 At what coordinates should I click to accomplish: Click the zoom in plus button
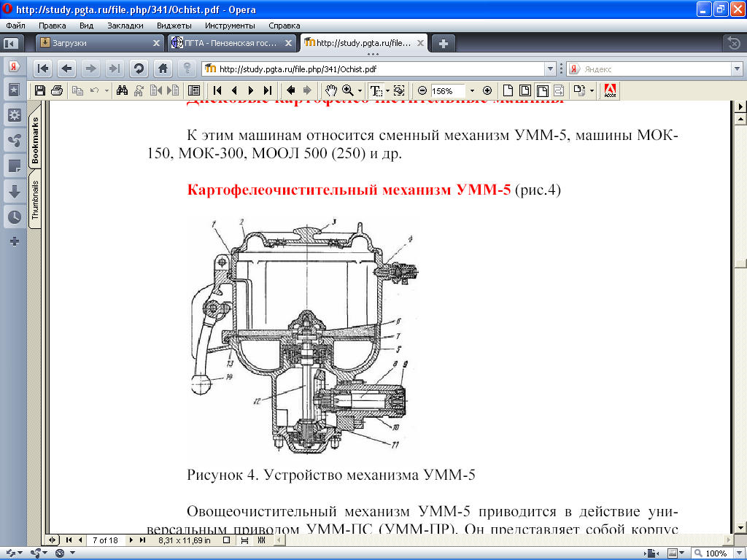coord(487,91)
